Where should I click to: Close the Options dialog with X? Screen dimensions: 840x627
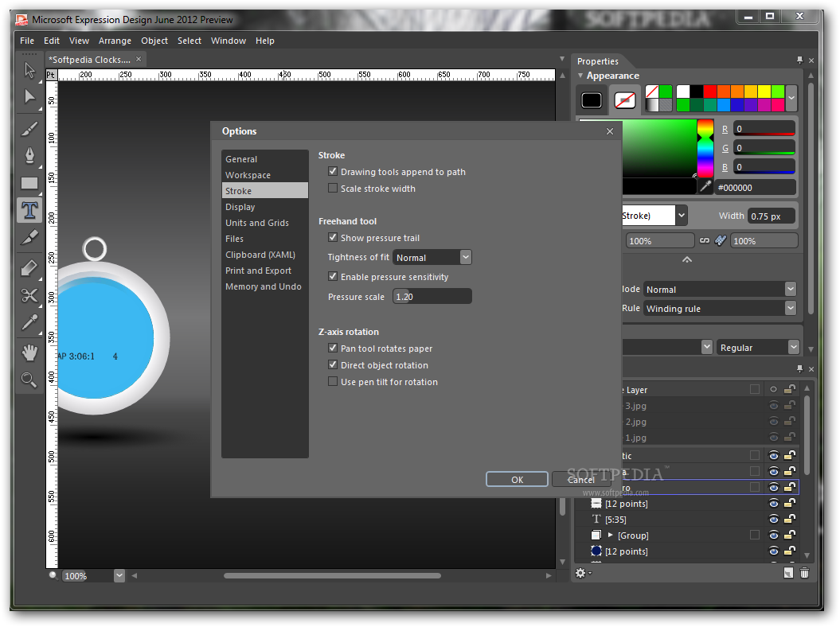[x=610, y=131]
